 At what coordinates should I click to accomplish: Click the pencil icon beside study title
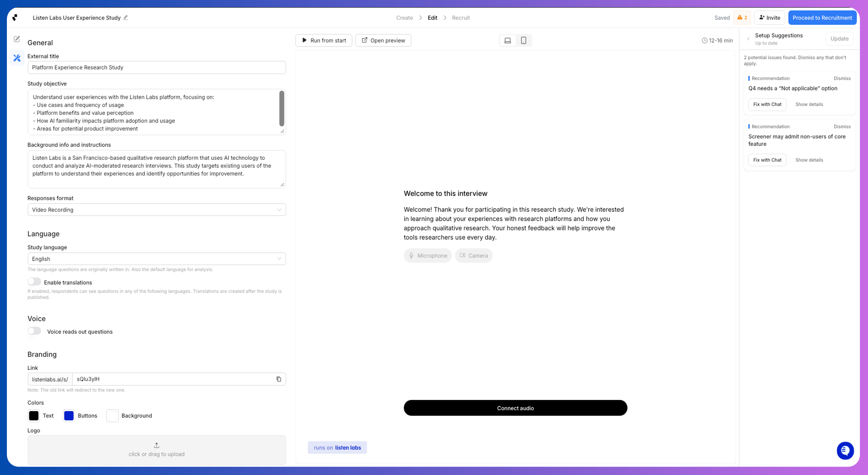(125, 17)
